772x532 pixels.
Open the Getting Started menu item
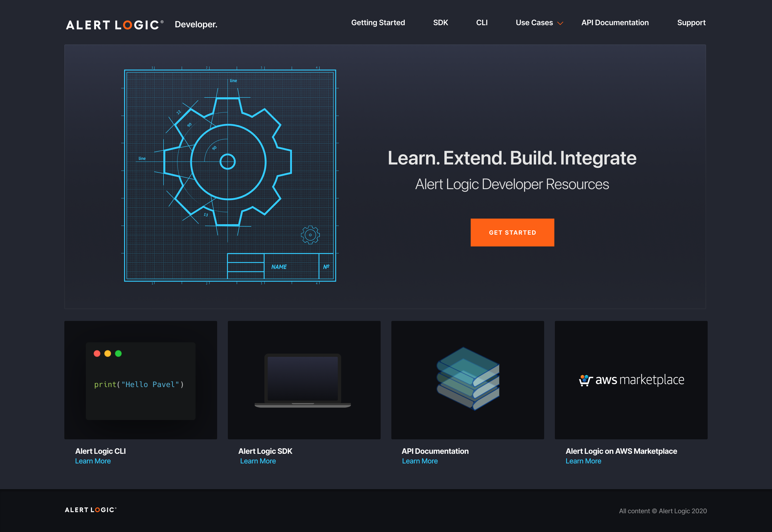378,23
